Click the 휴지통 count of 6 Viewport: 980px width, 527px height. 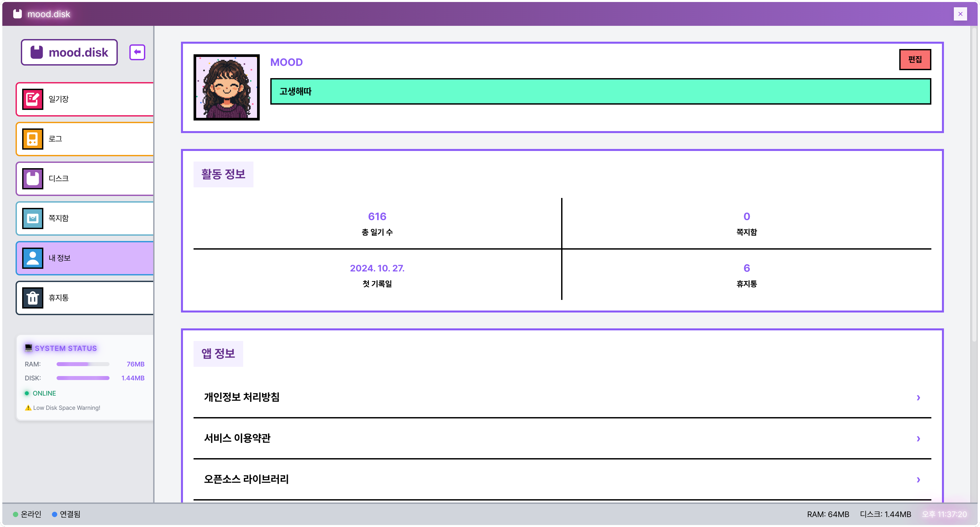tap(746, 268)
